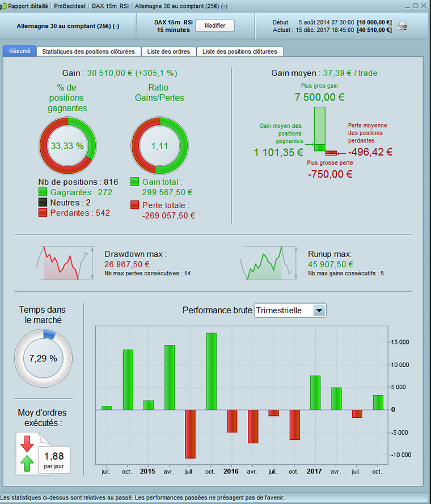
Task: Click the red Perte totale legend swatch
Action: coord(135,205)
